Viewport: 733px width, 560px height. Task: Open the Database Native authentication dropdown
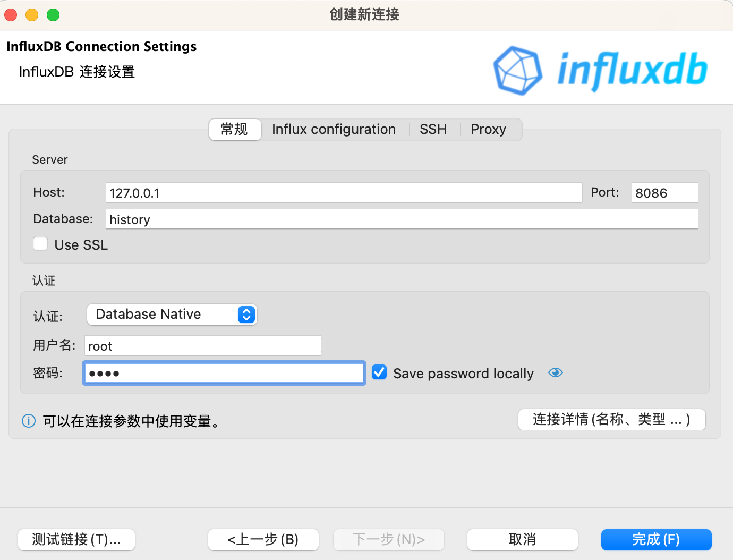point(171,314)
